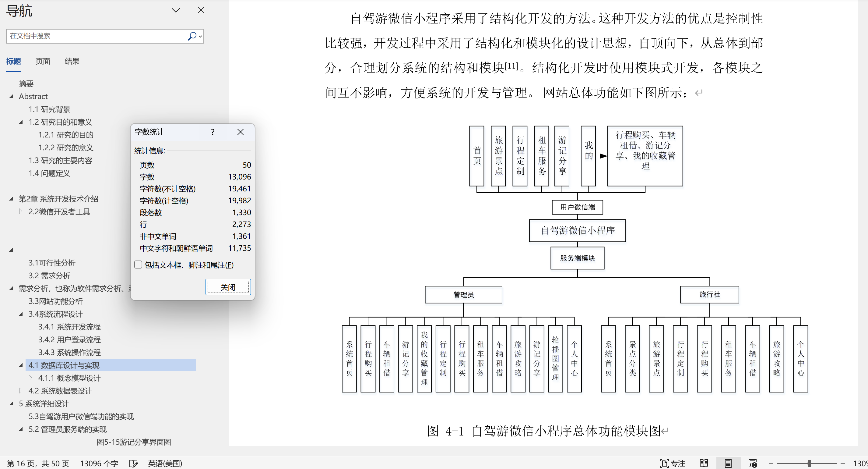Click the search magnifier icon in navigation pane
Viewport: 868px width, 469px height.
(x=192, y=36)
